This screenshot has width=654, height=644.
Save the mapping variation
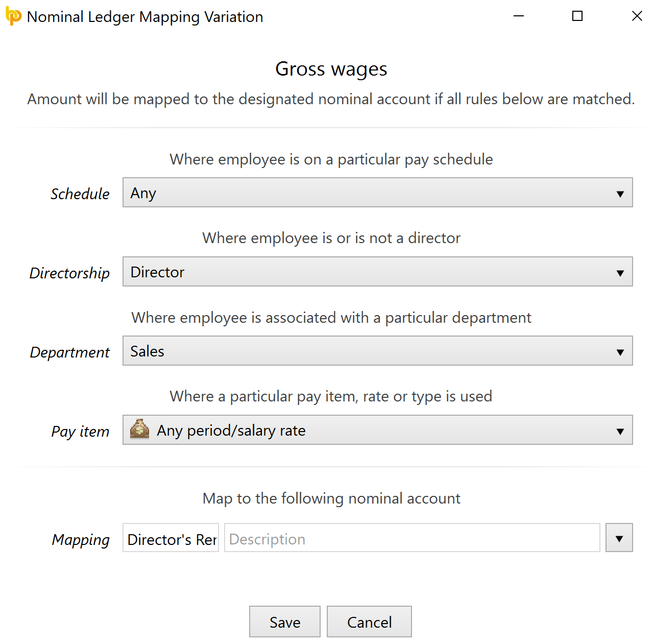click(x=285, y=622)
